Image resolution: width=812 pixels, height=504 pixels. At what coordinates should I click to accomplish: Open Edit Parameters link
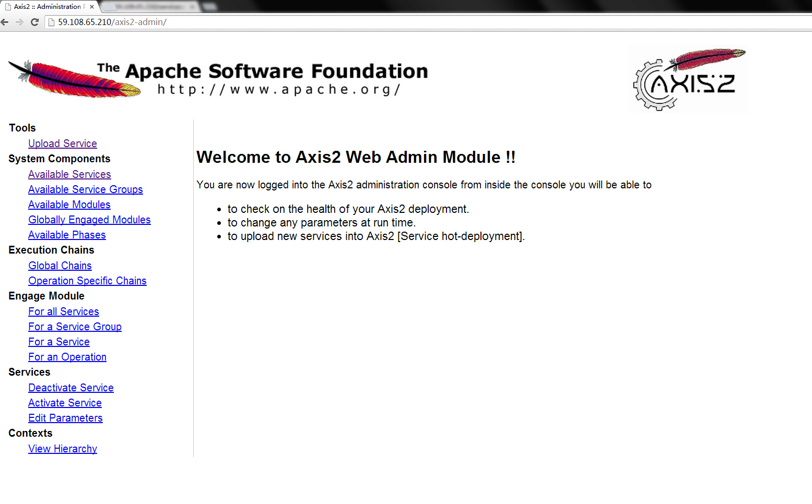pos(65,418)
